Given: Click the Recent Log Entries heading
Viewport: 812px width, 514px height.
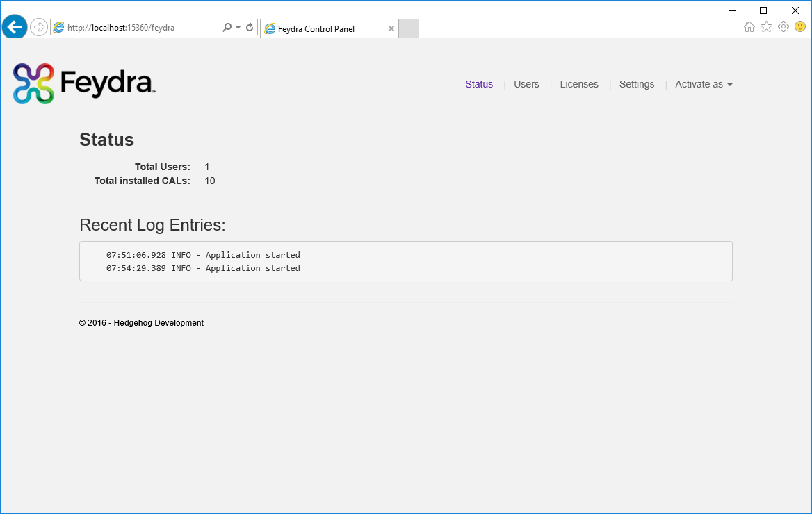Looking at the screenshot, I should (152, 225).
